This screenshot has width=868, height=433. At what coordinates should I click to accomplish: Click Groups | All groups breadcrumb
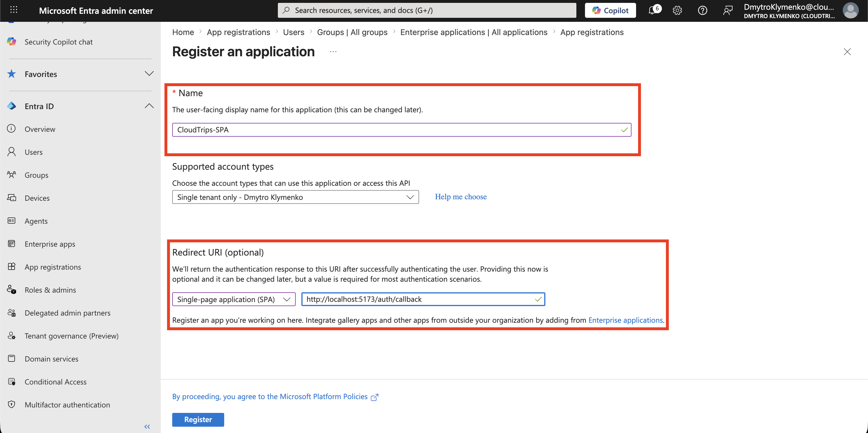pyautogui.click(x=352, y=32)
